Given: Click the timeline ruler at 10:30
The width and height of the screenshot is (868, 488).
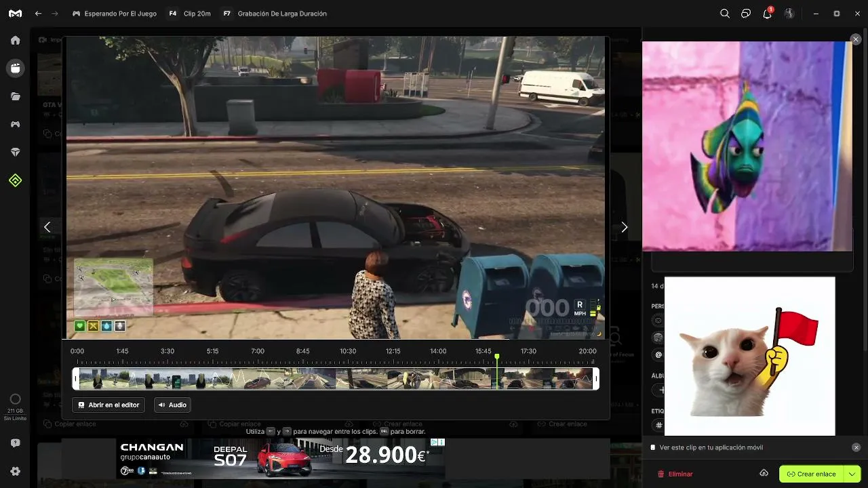Looking at the screenshot, I should (348, 351).
